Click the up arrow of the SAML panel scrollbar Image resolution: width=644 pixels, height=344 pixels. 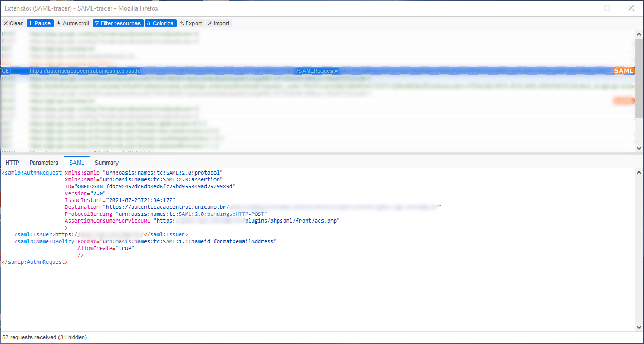point(638,171)
